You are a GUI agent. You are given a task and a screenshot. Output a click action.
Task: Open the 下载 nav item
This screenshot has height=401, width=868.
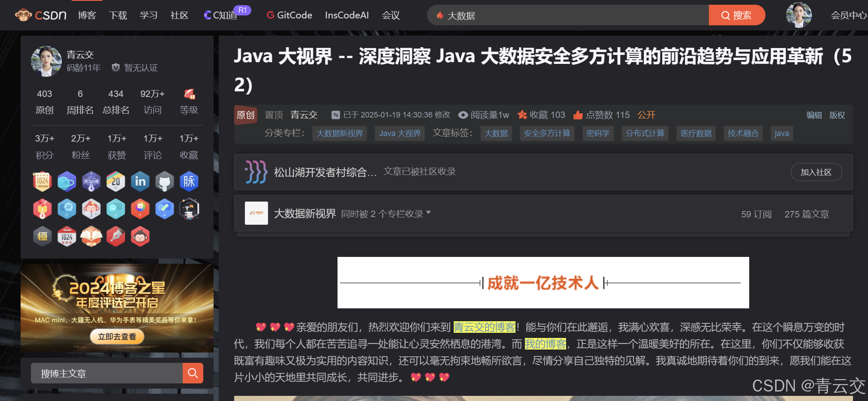pos(118,15)
